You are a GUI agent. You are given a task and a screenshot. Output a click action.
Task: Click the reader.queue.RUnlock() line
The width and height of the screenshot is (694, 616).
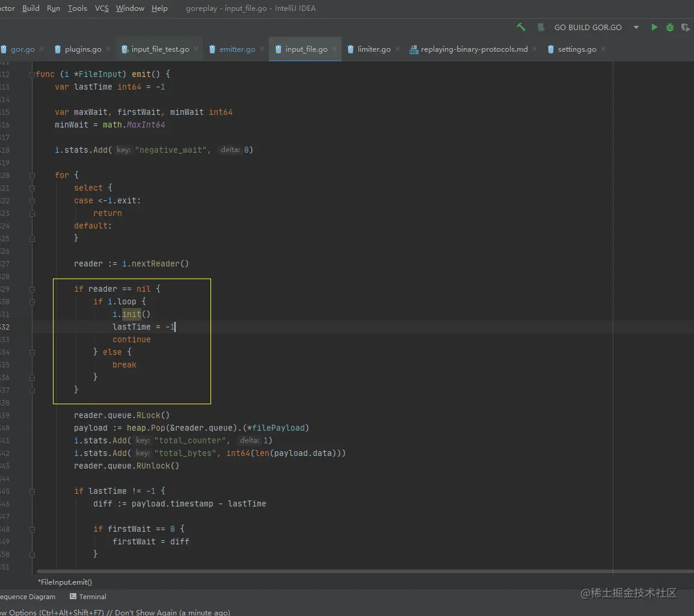coord(126,466)
